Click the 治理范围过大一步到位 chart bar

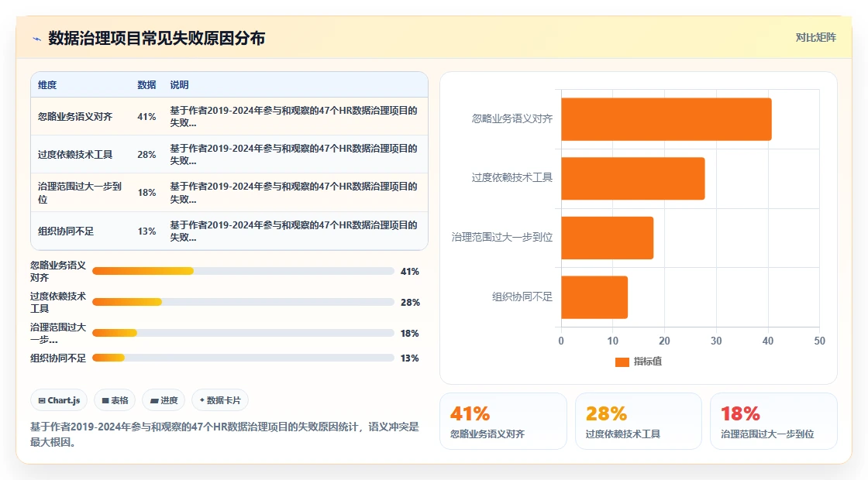[608, 238]
